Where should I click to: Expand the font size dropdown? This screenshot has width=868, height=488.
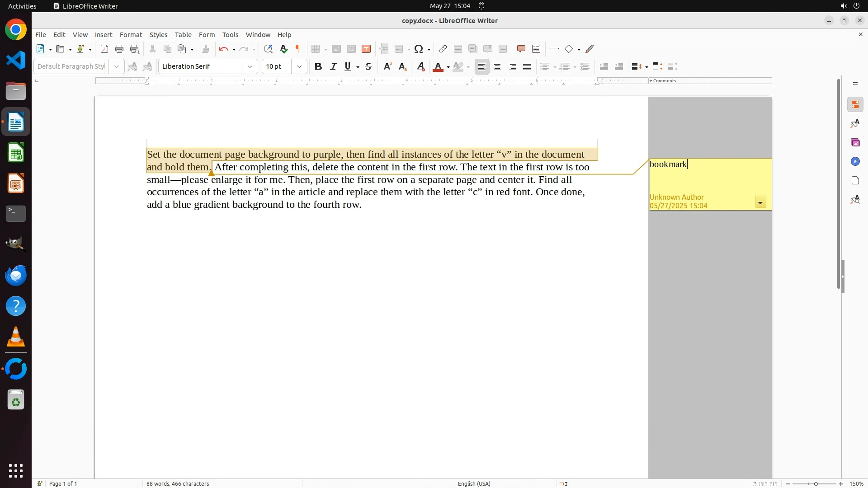point(299,66)
